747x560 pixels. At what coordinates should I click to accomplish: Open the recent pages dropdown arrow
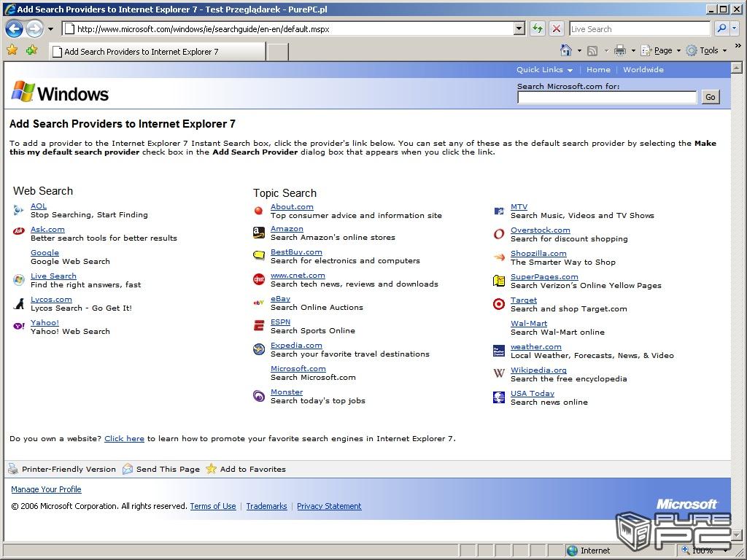coord(50,29)
